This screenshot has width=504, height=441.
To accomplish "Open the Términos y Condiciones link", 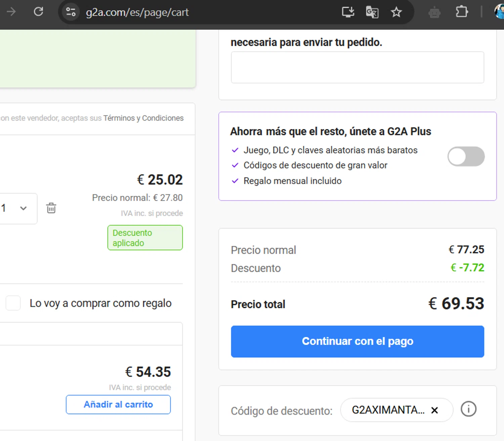I will 143,118.
